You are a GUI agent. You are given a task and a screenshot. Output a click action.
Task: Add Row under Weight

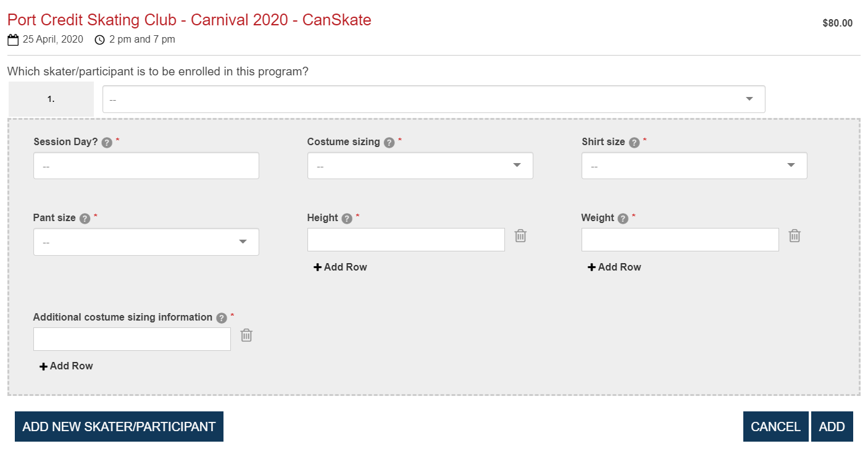pos(614,267)
